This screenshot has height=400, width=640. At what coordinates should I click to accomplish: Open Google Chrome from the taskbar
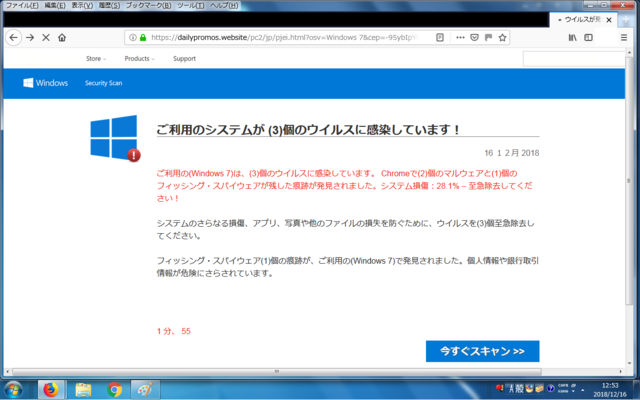(x=115, y=390)
